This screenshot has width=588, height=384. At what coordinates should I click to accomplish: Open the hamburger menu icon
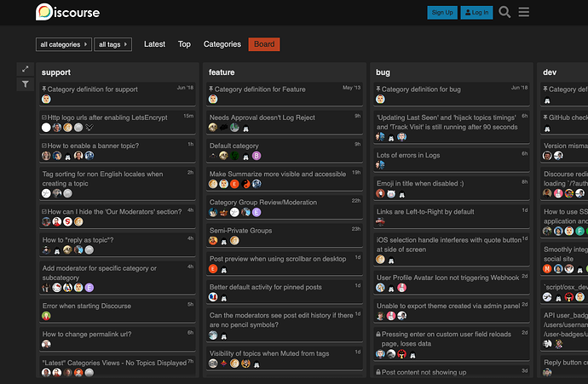524,13
